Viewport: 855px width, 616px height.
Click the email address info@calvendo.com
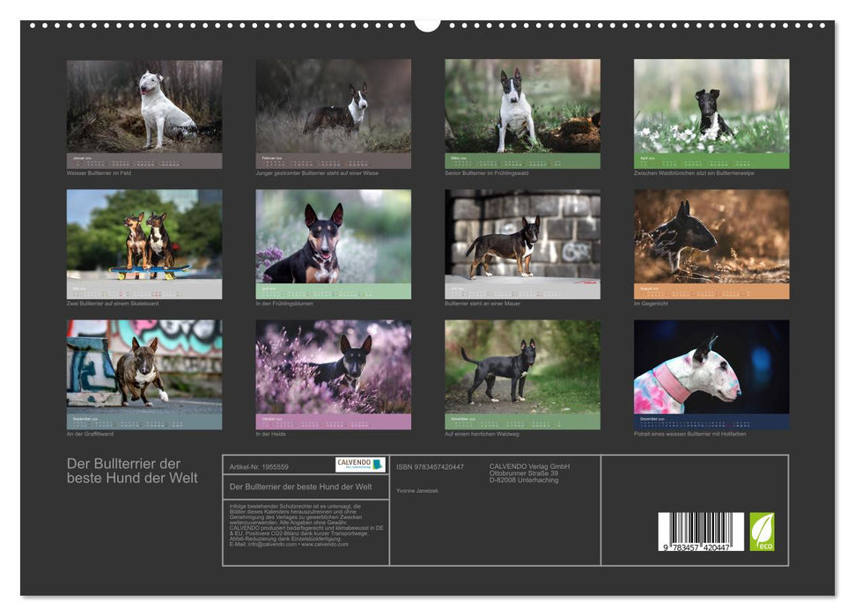[271, 544]
